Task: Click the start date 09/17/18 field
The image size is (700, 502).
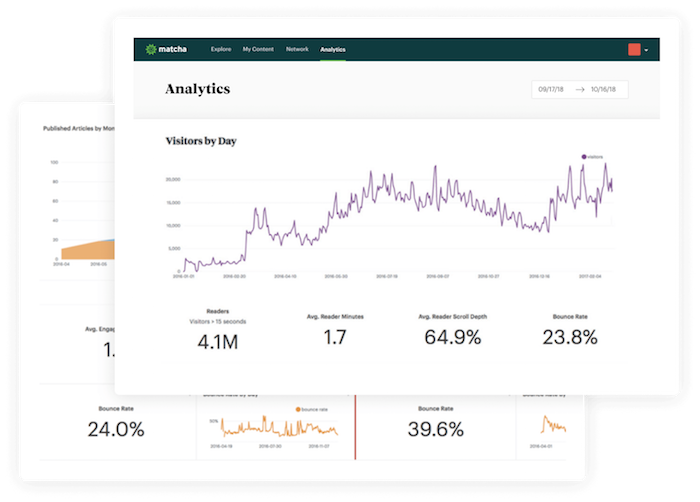Action: [552, 90]
